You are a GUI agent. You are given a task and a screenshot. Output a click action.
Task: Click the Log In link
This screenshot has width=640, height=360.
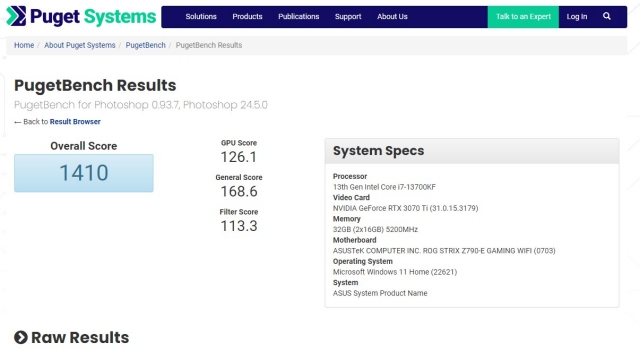(x=577, y=17)
